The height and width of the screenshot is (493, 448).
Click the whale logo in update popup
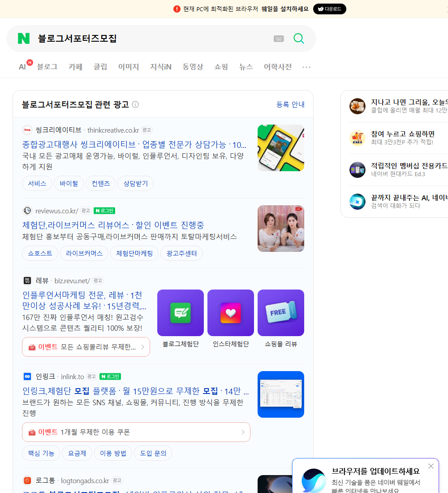(x=314, y=480)
